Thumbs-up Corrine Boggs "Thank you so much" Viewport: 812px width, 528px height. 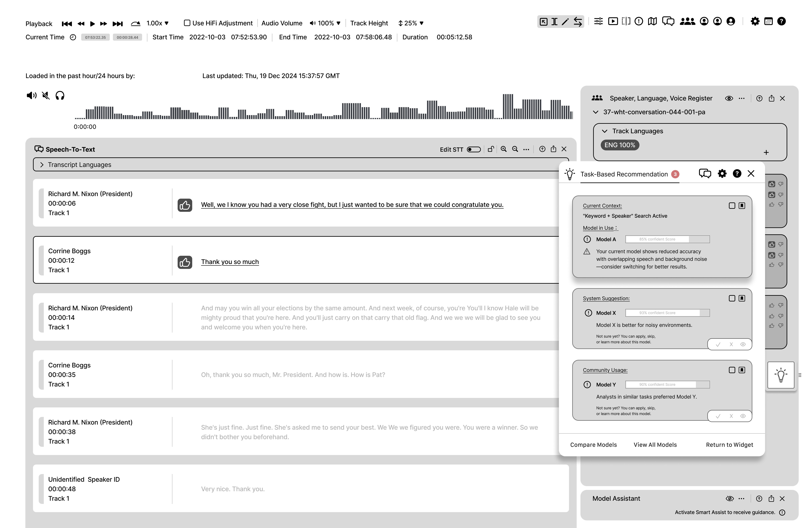tap(185, 262)
